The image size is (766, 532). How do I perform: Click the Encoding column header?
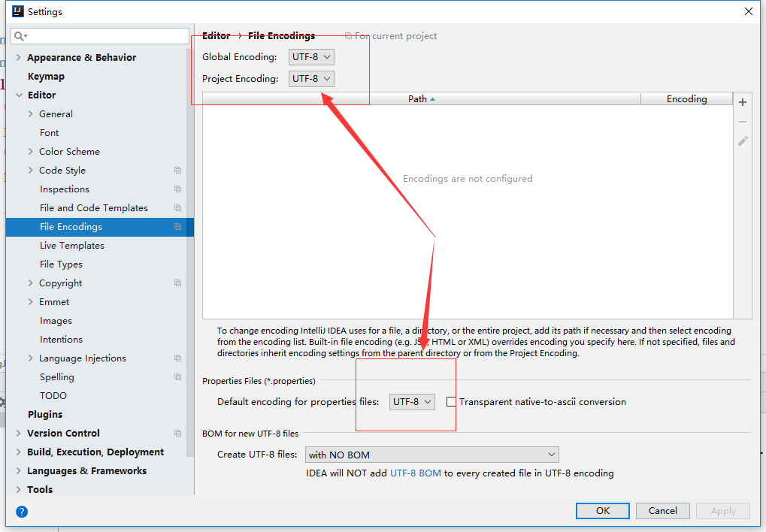click(x=686, y=98)
